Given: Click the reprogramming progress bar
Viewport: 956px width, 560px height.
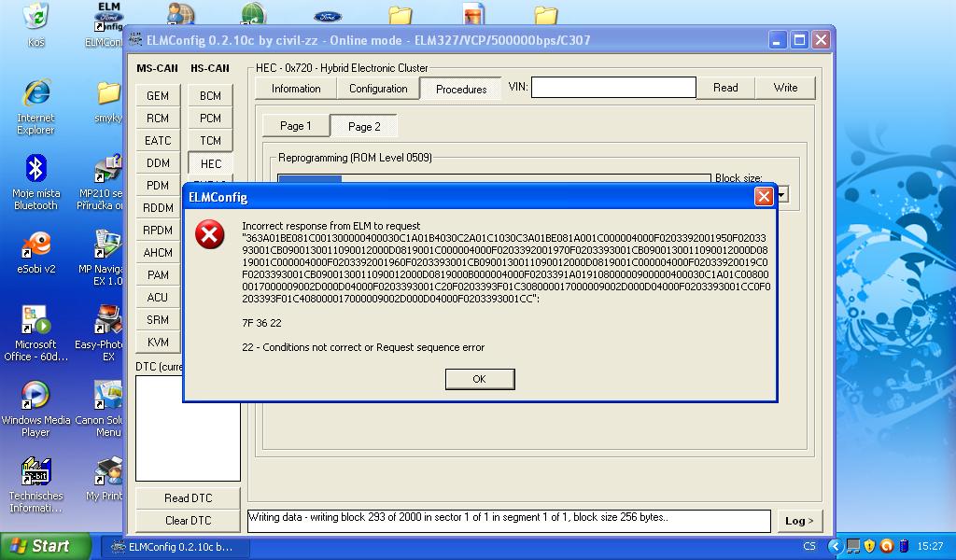Looking at the screenshot, I should 494,179.
